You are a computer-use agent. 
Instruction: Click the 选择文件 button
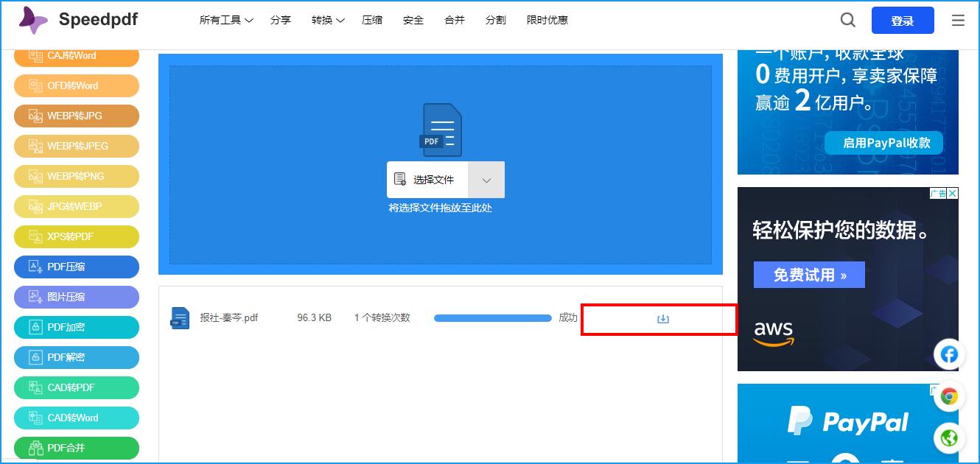427,179
